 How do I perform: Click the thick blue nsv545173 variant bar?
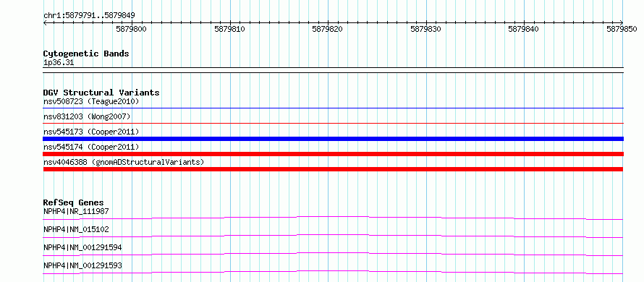pos(333,139)
